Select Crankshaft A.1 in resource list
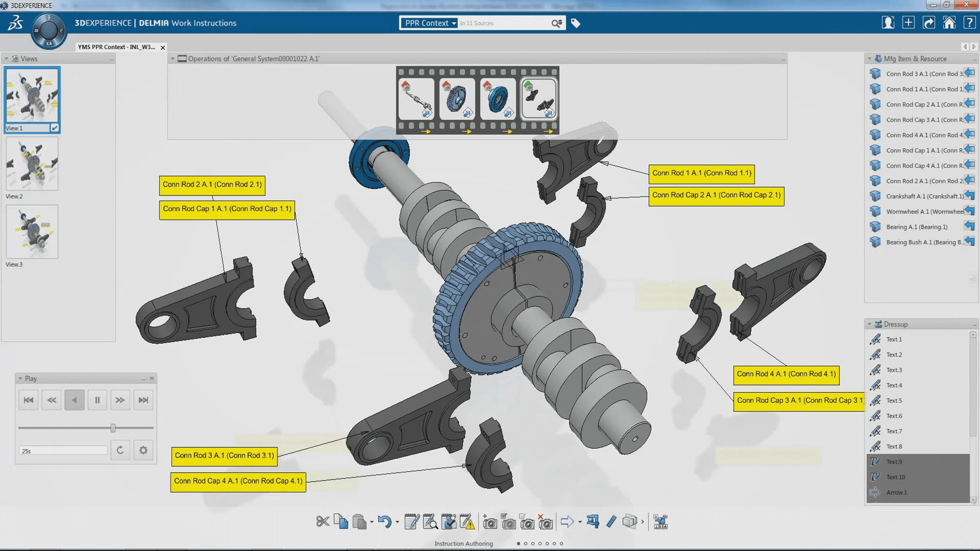The image size is (980, 551). click(923, 196)
